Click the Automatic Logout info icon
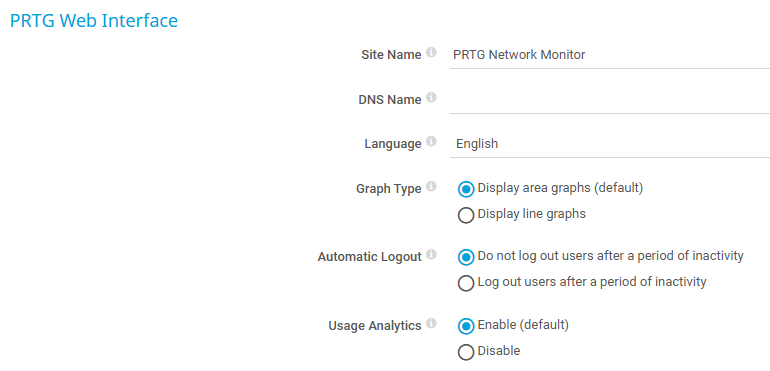 click(431, 255)
